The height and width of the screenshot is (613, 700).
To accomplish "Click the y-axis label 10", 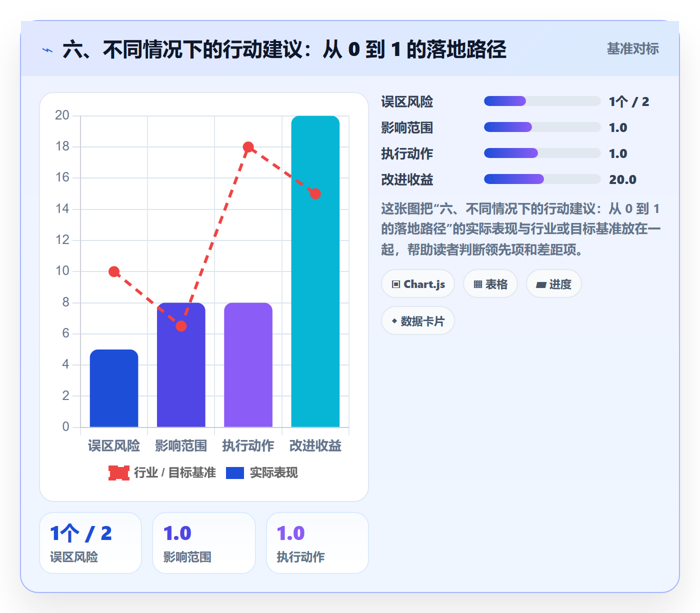I will click(x=62, y=271).
